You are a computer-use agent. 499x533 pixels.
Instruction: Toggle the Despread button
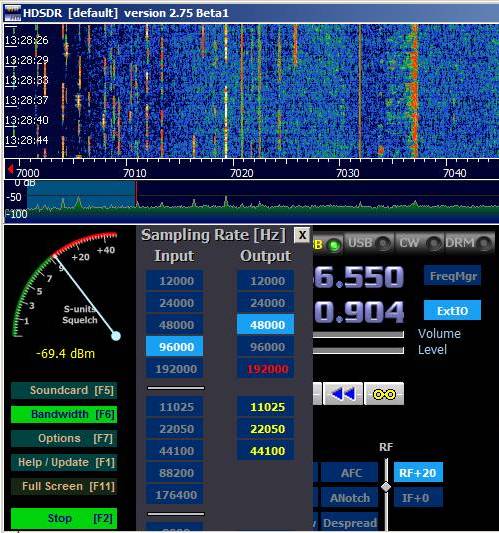pos(350,522)
